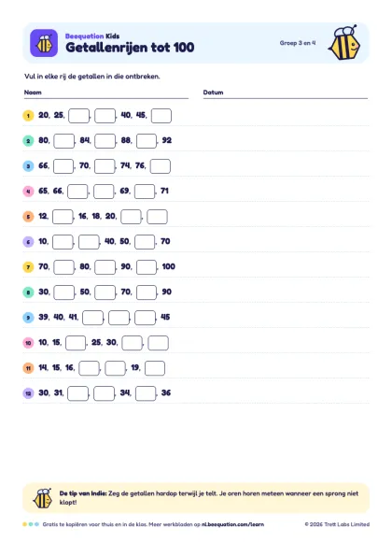Screen dimensions: 392x556
Task: Select the green number 2 badge
Action: [28, 141]
